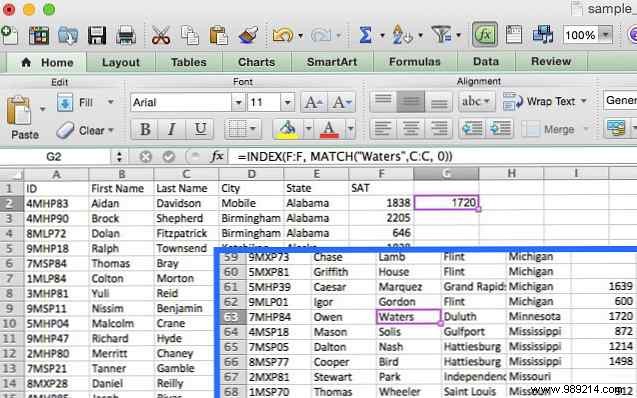
Task: Open the Undo history dropdown arrow
Action: 301,36
